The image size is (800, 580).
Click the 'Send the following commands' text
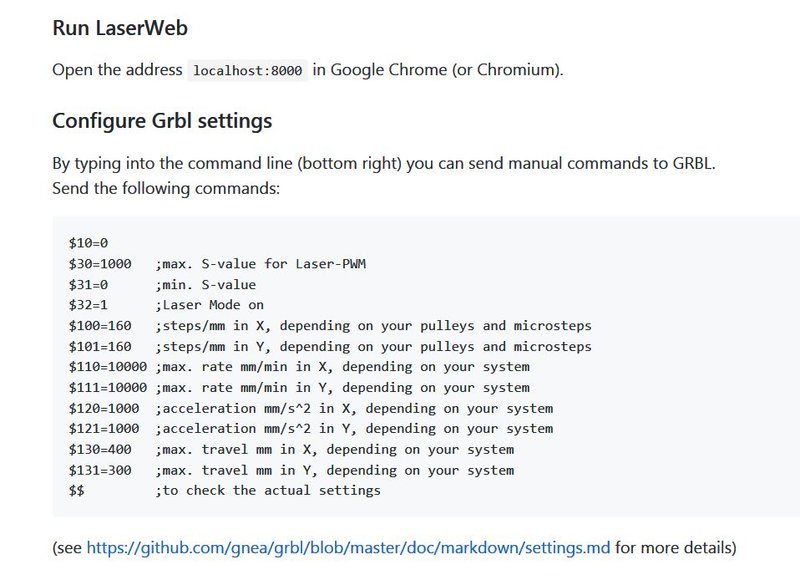coord(166,188)
